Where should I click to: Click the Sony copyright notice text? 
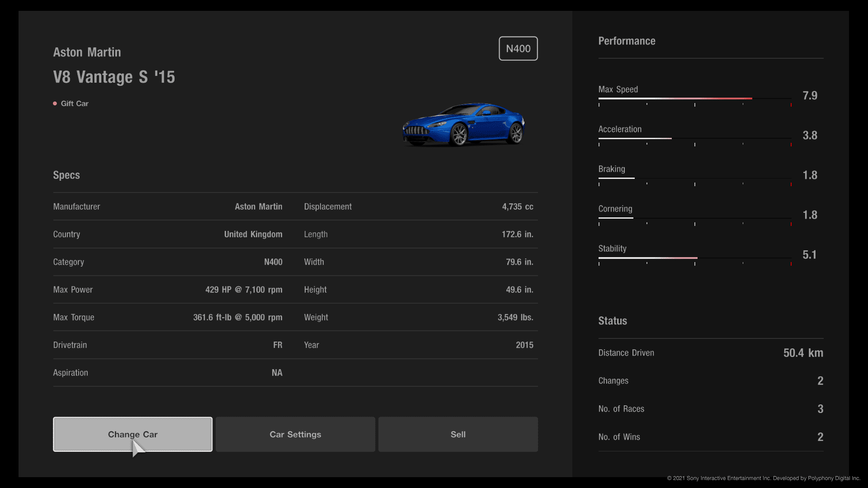[764, 478]
